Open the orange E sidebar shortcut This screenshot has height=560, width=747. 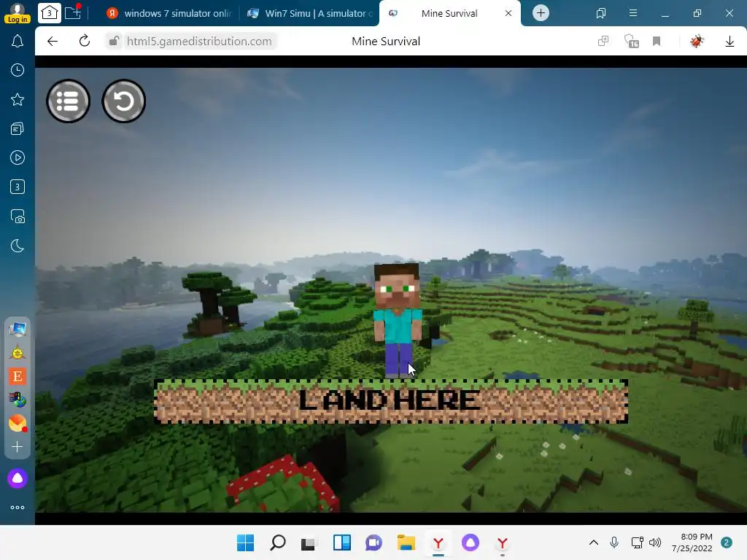[18, 376]
